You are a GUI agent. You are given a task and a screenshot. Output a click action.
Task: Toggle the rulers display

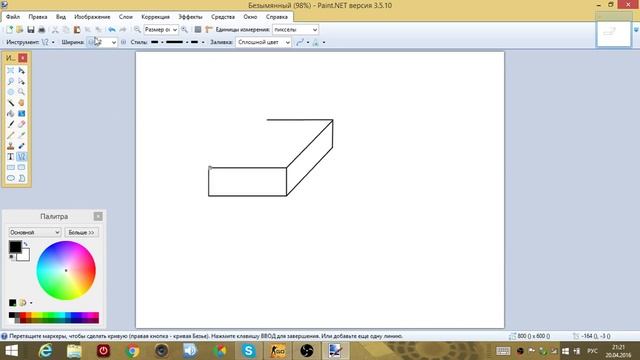coord(209,29)
